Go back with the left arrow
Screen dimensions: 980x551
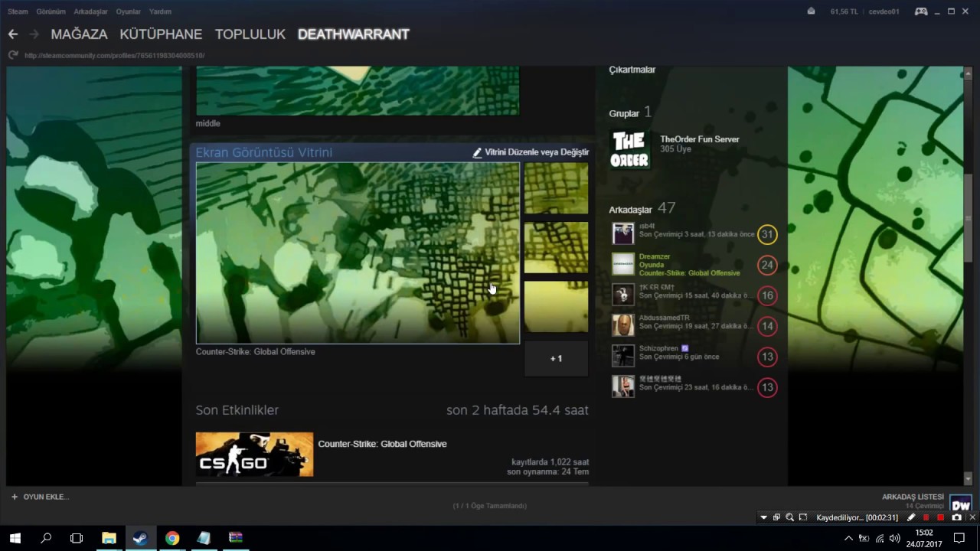12,34
